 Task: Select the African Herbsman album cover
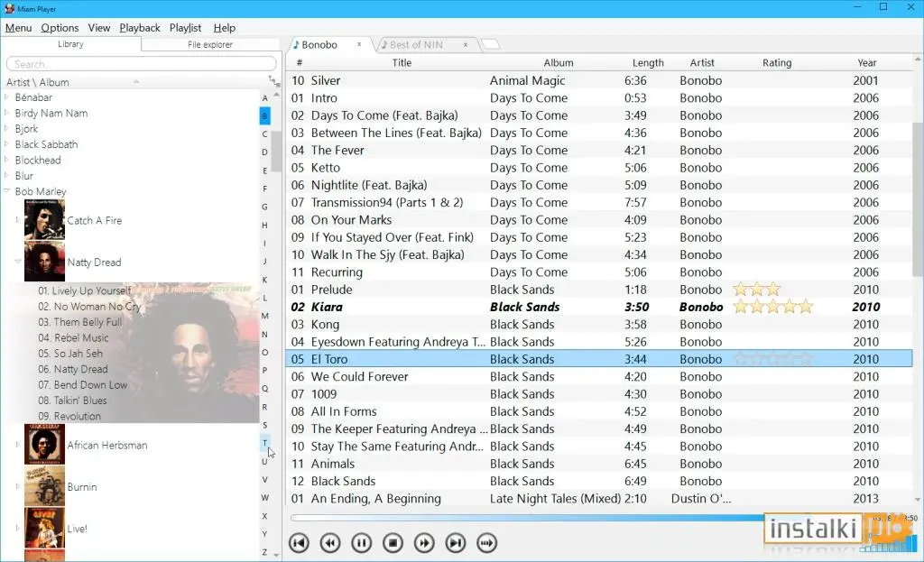point(44,444)
